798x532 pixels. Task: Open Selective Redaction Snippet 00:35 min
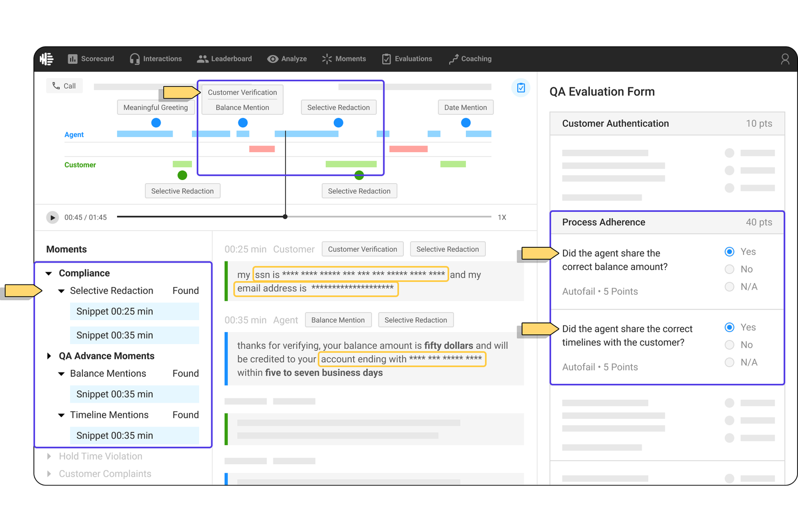click(134, 335)
